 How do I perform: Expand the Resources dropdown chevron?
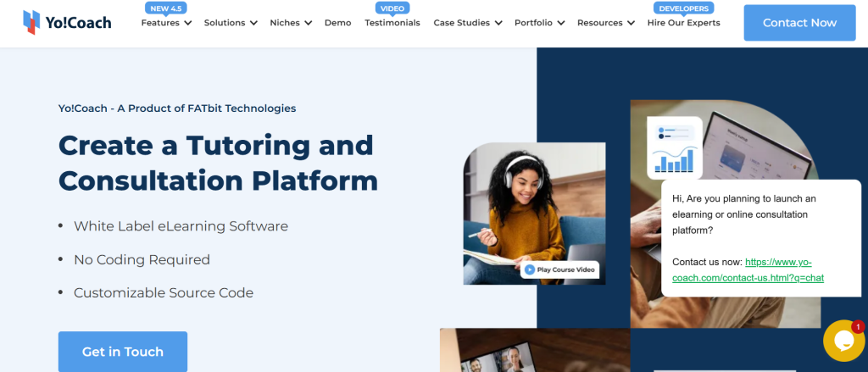[631, 23]
